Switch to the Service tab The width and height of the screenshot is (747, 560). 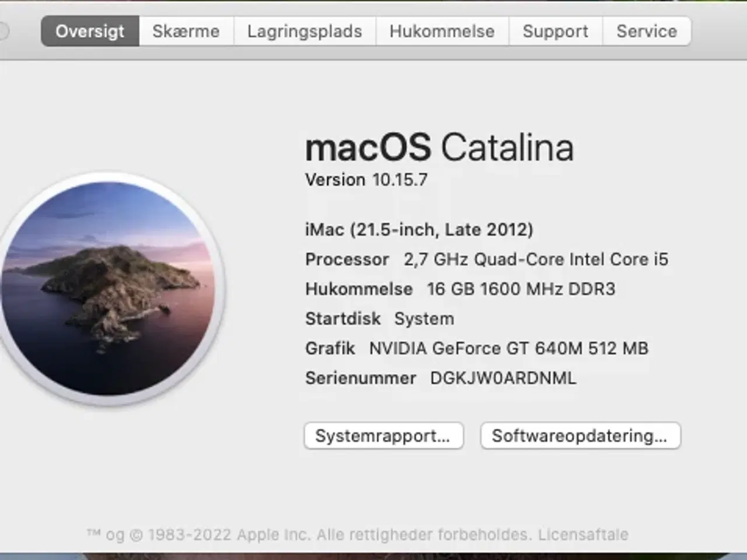coord(647,31)
